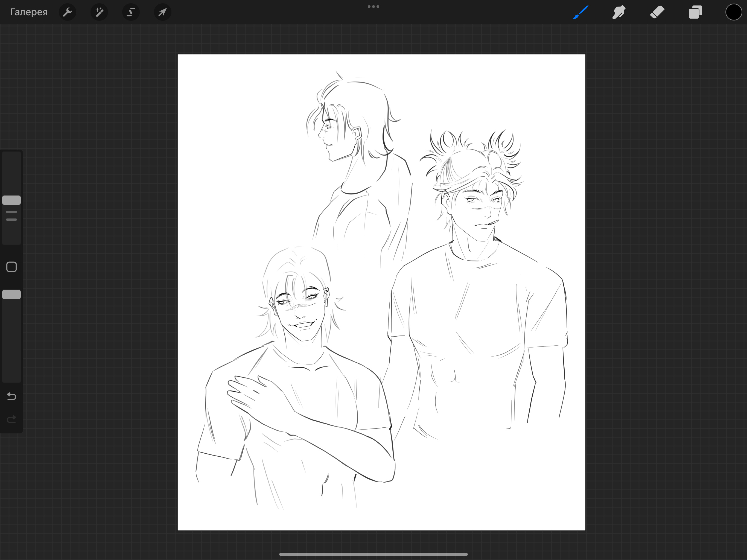
Task: Activate the Transform arrow tool
Action: [162, 12]
